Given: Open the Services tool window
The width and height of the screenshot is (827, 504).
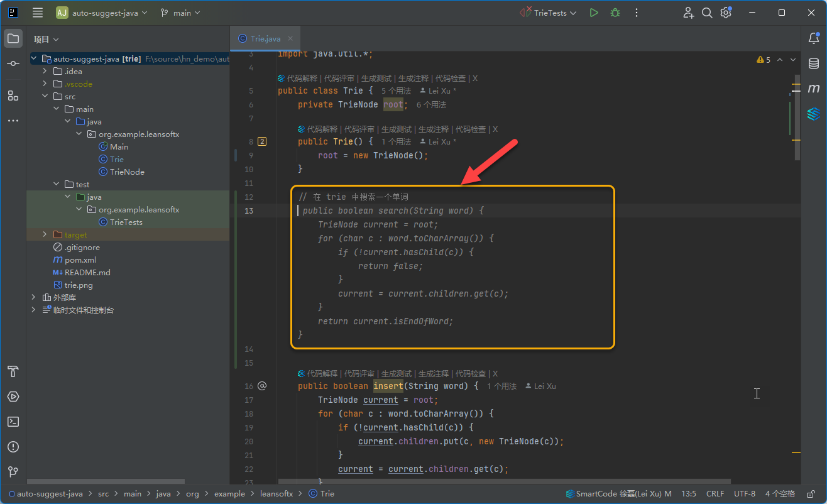Looking at the screenshot, I should [x=13, y=397].
